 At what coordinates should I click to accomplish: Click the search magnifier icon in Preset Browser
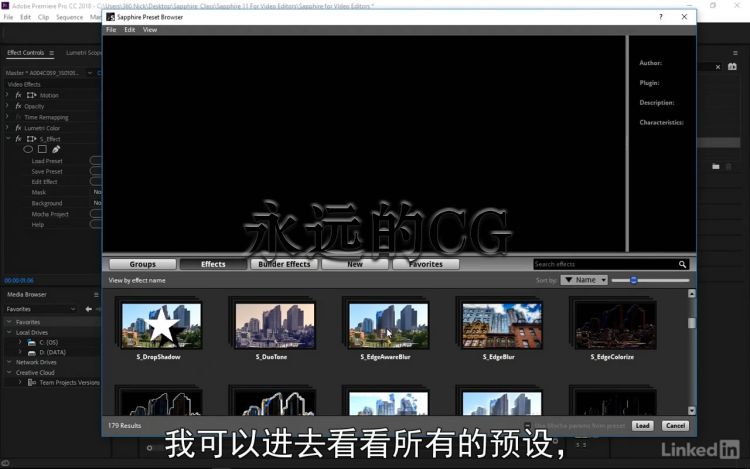(682, 264)
